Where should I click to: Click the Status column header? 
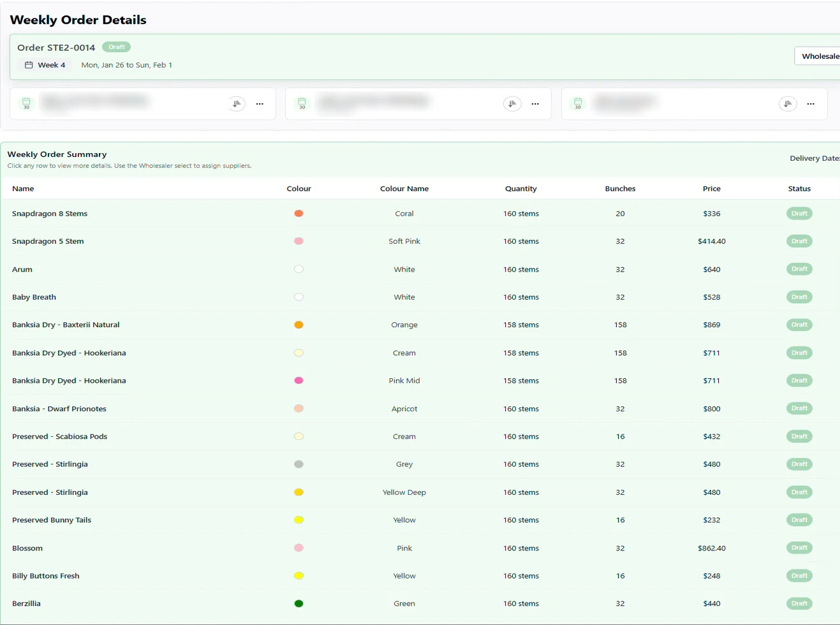[799, 189]
